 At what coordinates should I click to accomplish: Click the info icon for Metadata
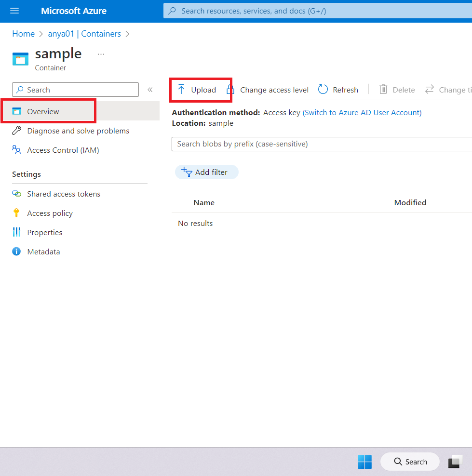click(16, 251)
